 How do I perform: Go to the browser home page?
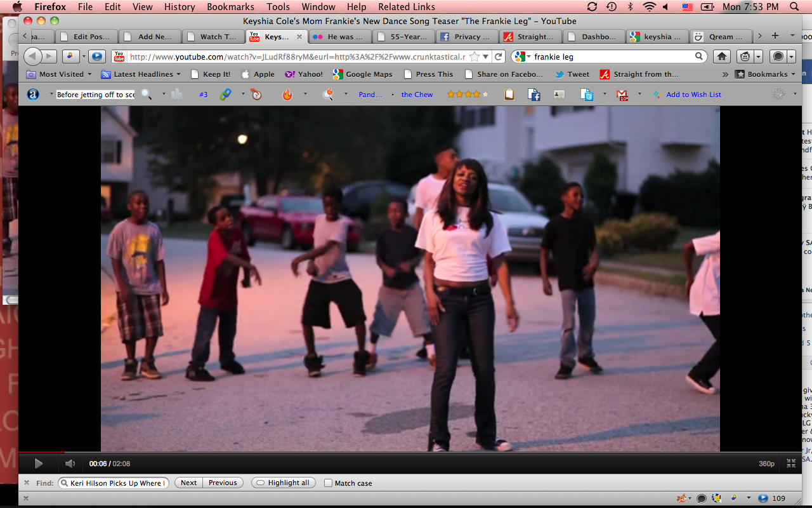[721, 57]
